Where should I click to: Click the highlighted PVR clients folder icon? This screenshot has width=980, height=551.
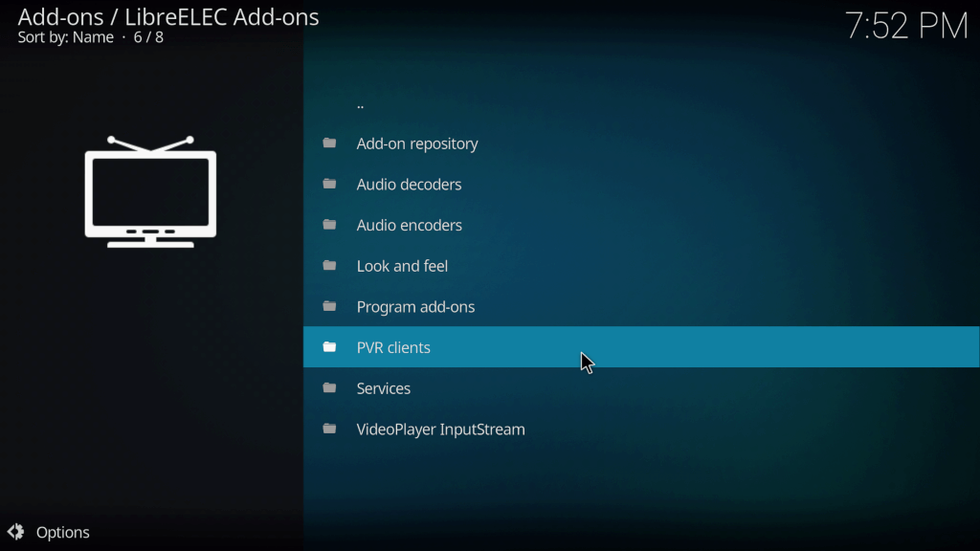click(329, 347)
